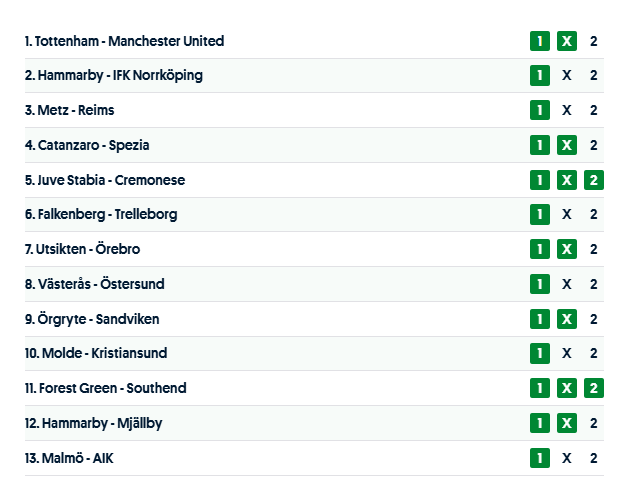Viewport: 626px width, 486px height.
Task: Select draw for Västerås - Östersund
Action: [567, 284]
